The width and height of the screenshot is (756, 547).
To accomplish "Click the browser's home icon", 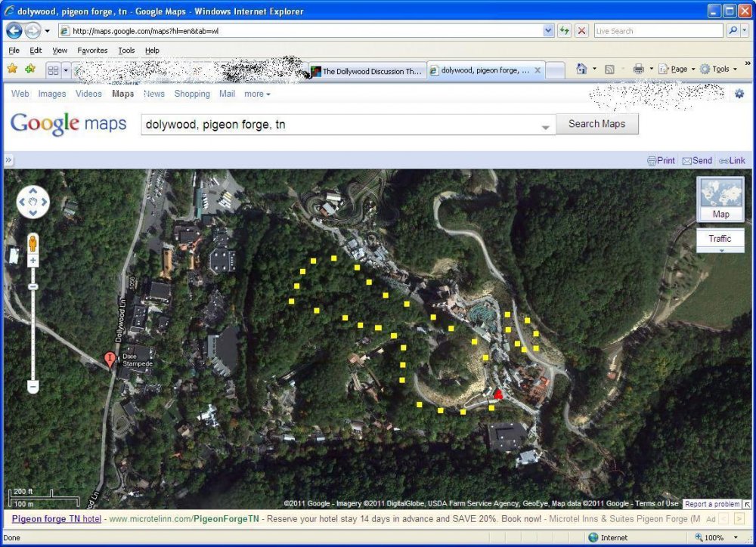I will 582,69.
